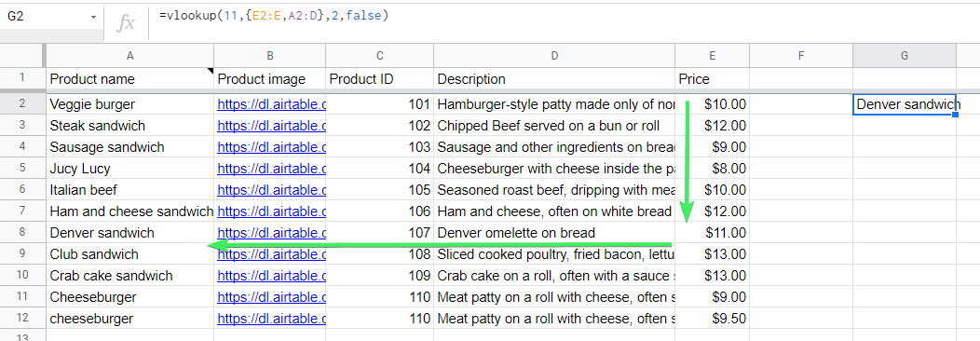
Task: Select Product ID 107 cell
Action: tap(379, 232)
